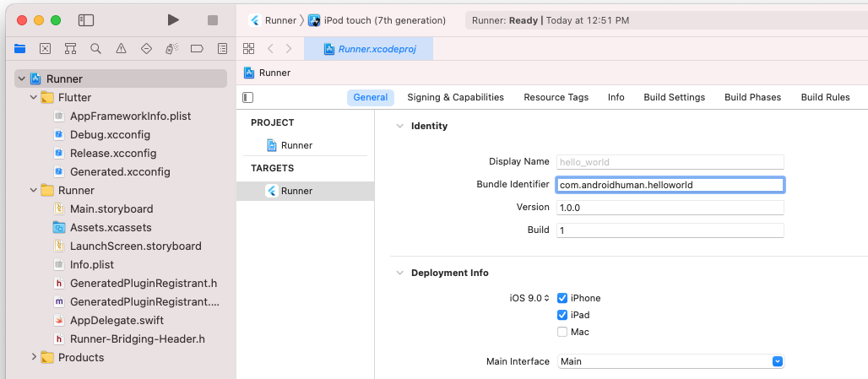This screenshot has width=868, height=379.
Task: Go back in editor history
Action: (270, 49)
